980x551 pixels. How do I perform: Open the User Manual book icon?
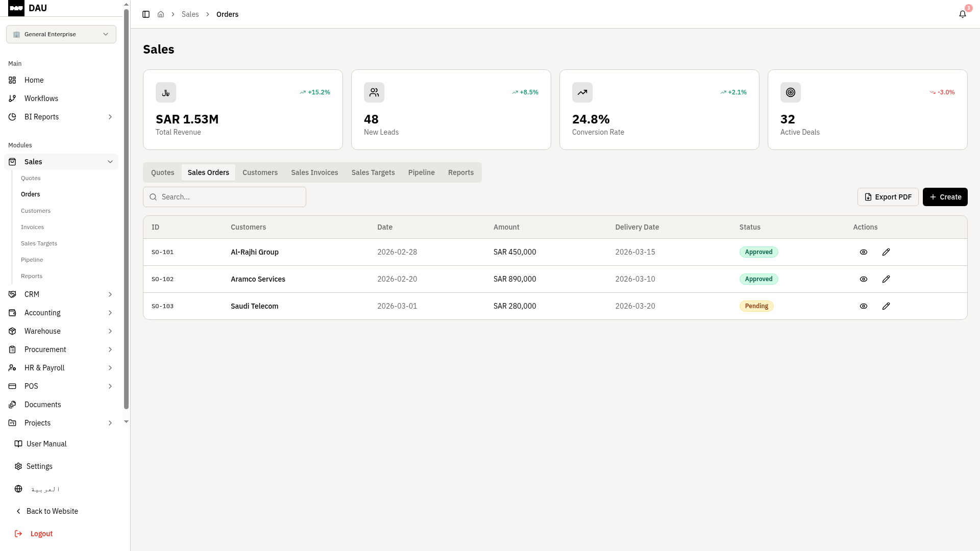tap(18, 444)
